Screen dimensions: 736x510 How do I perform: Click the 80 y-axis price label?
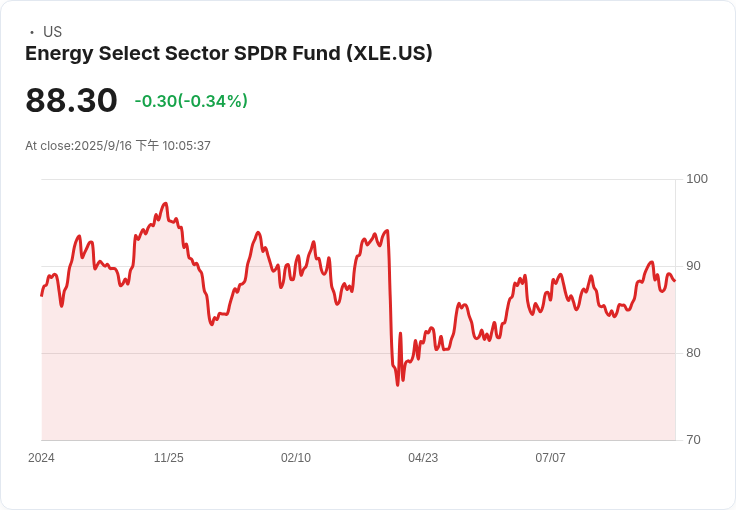[693, 353]
